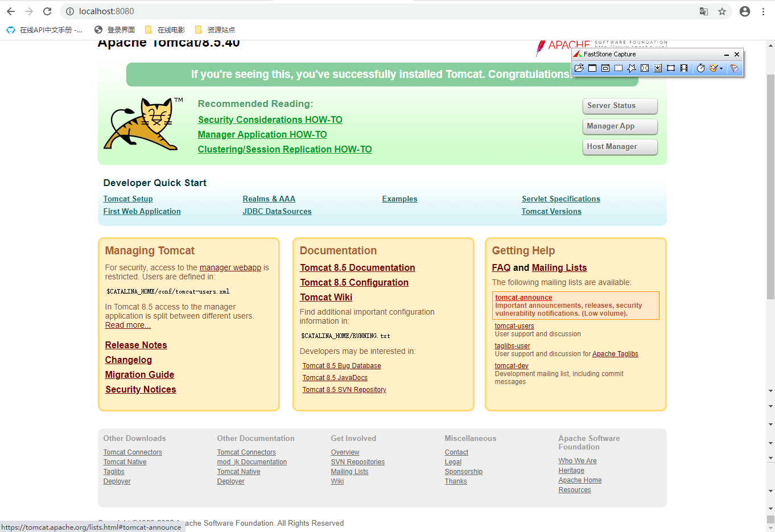Open Migration Guide link

[139, 374]
